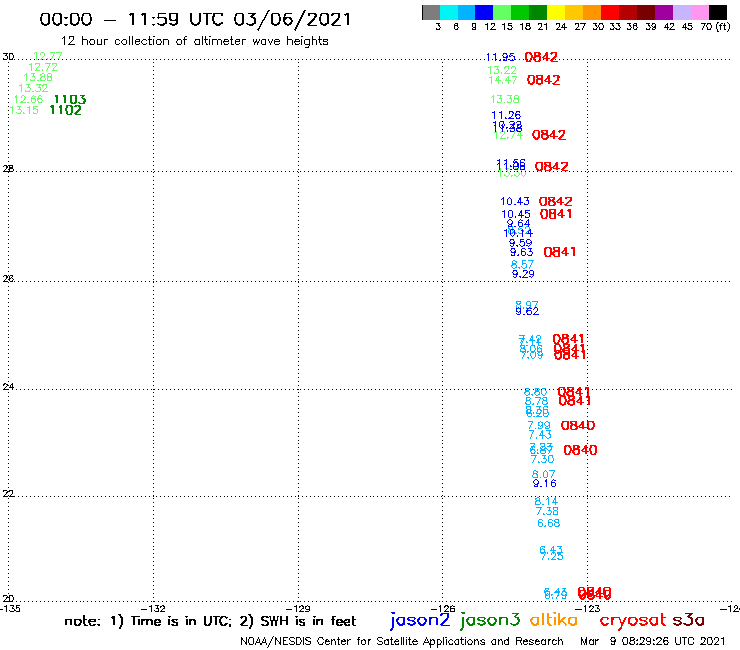Click the NOAA/NESDIS Center credit line

coord(402,642)
